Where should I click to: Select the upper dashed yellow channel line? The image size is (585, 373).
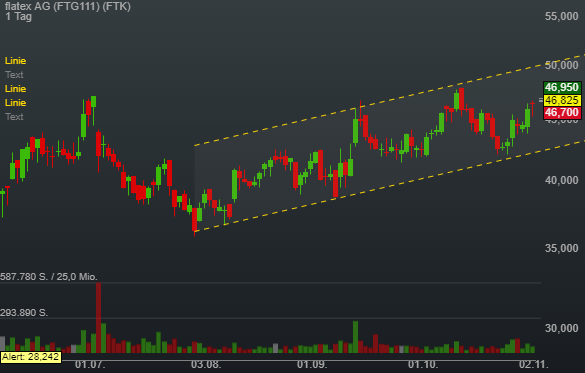click(389, 100)
